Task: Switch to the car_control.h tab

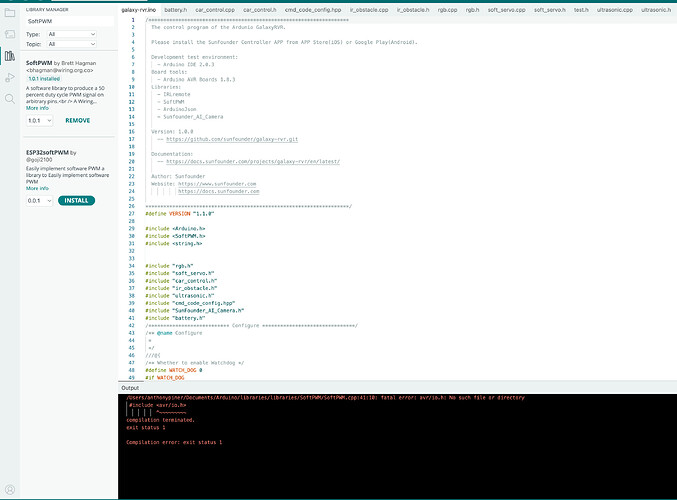Action: (x=259, y=9)
